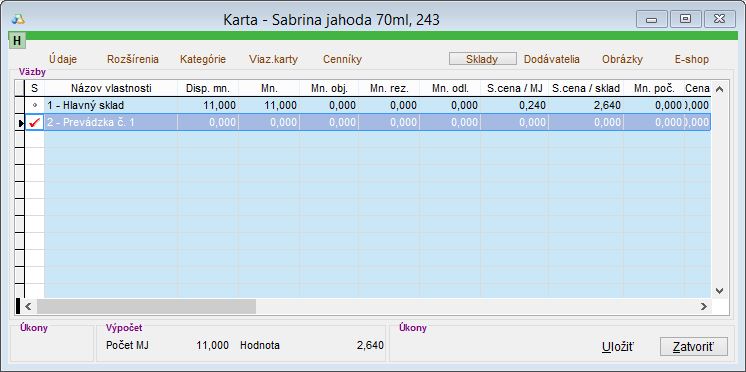Click the down arrow of the vertical scrollbar

(x=719, y=291)
